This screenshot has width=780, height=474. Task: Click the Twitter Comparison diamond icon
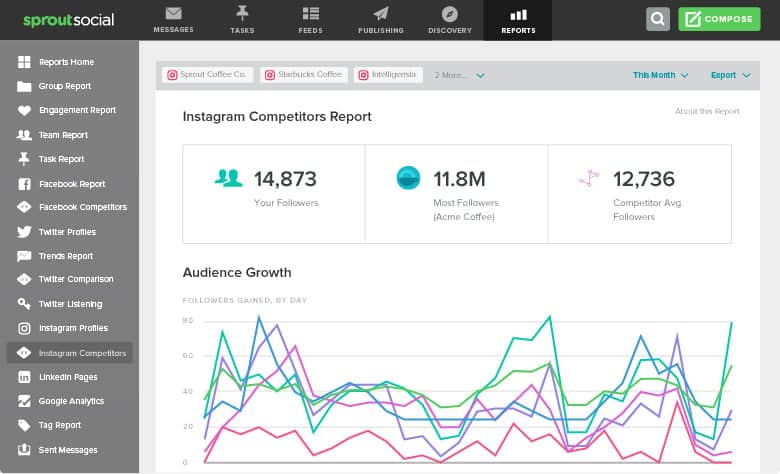click(x=24, y=279)
